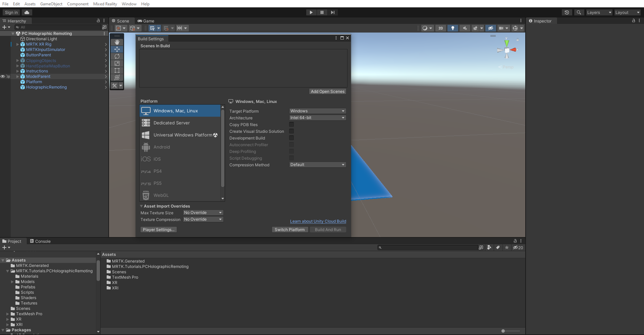644x335 pixels.
Task: Enable Copy PDB files
Action: (291, 124)
